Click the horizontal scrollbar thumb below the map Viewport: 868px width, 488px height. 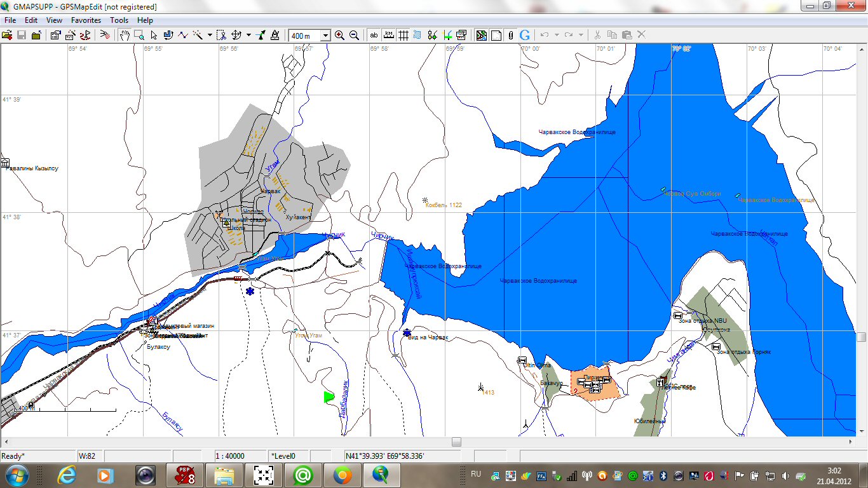point(456,442)
